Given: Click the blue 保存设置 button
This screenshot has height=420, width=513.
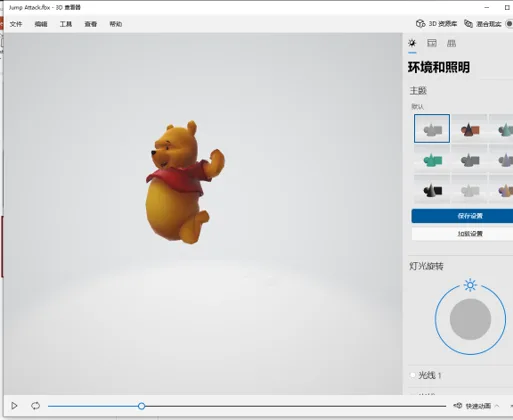Looking at the screenshot, I should pyautogui.click(x=462, y=216).
